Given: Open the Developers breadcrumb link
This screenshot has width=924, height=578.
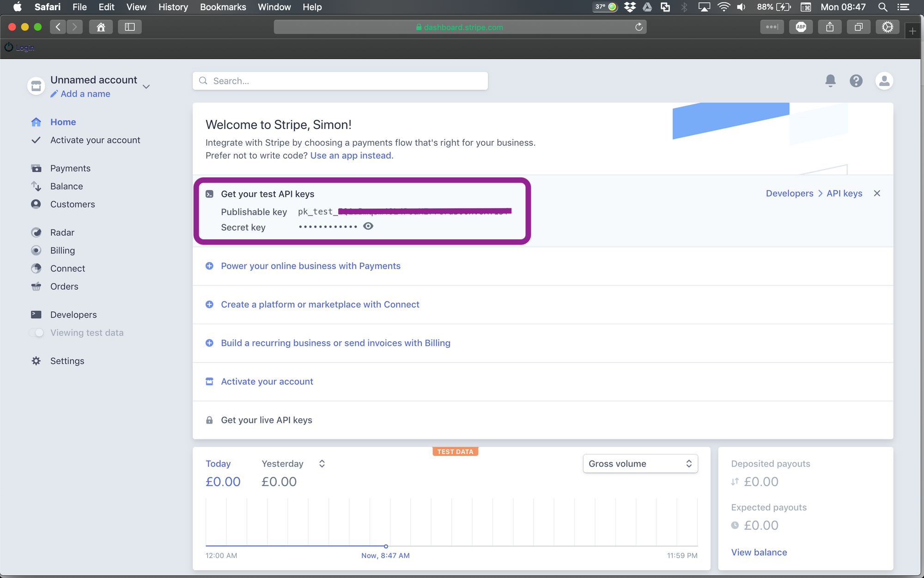Looking at the screenshot, I should pyautogui.click(x=790, y=193).
